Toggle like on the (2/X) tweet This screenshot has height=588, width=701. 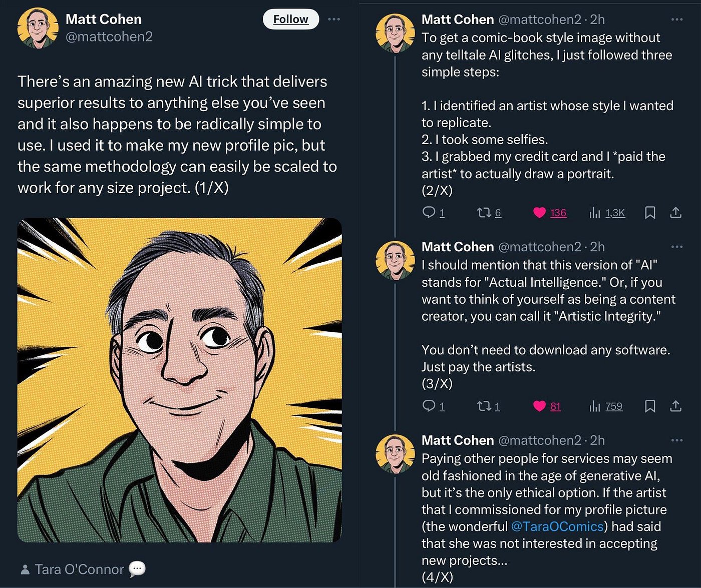tap(539, 213)
